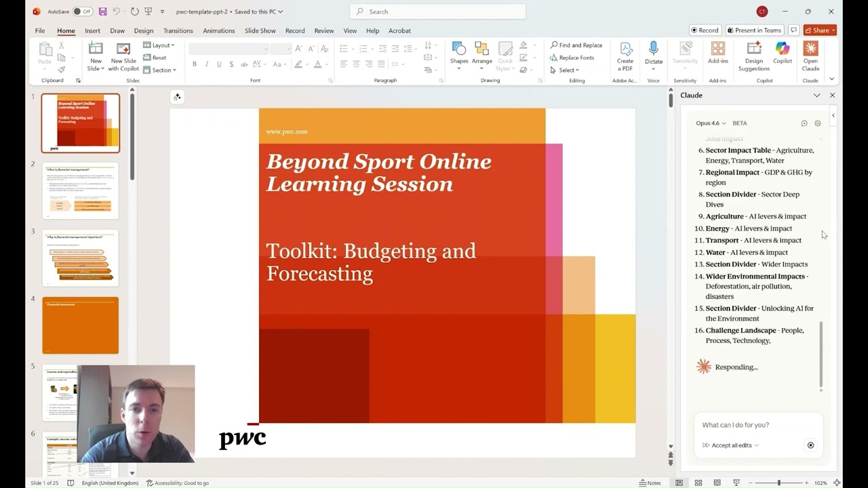The height and width of the screenshot is (488, 868).
Task: Switch to Slide Sorter view
Action: point(698,483)
